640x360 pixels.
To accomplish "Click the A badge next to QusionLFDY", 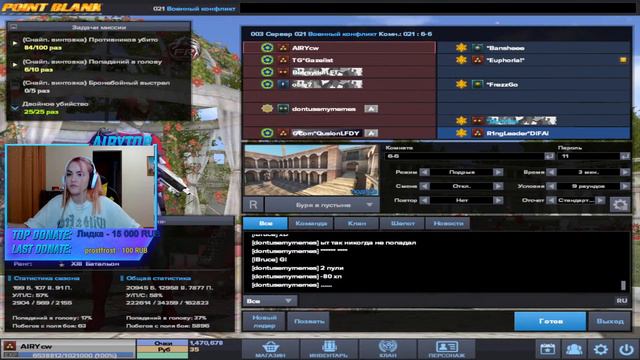I will [x=371, y=133].
